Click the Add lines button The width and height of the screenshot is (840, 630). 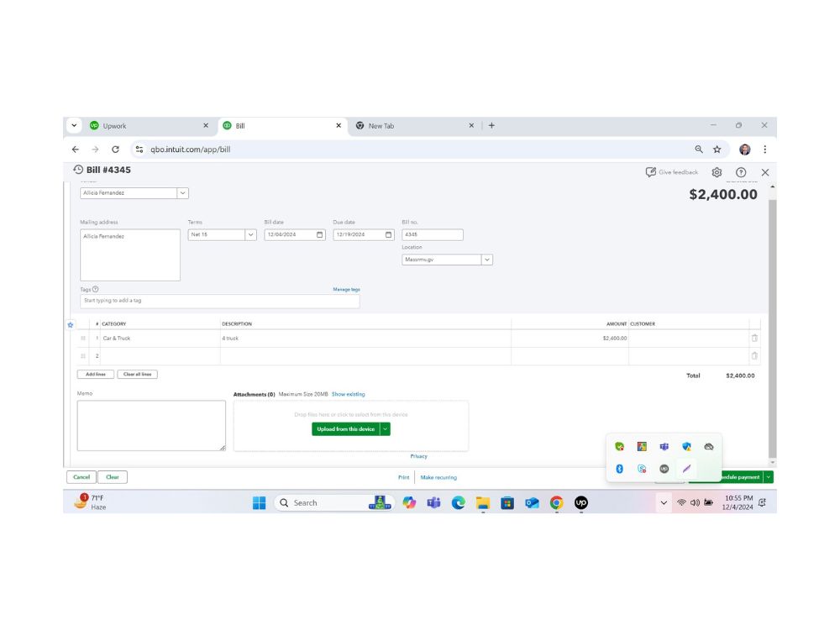(x=96, y=375)
